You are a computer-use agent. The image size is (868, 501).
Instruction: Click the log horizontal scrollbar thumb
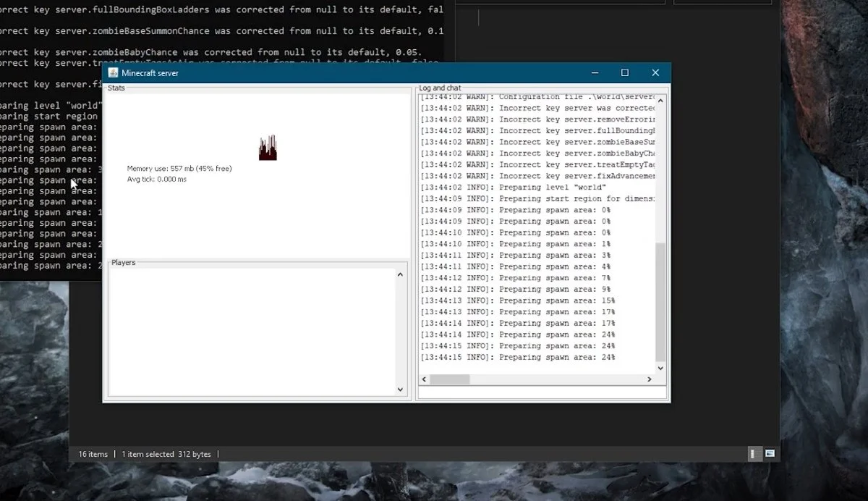[451, 379]
